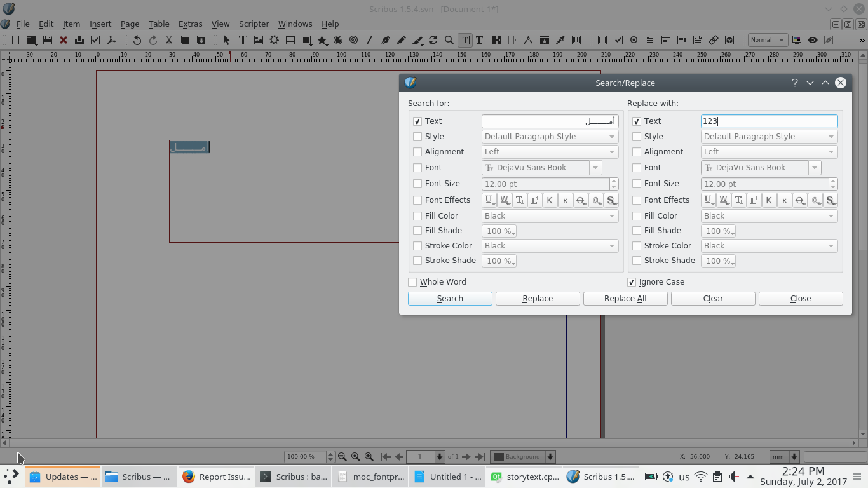Open the Scripter menu

[x=254, y=24]
